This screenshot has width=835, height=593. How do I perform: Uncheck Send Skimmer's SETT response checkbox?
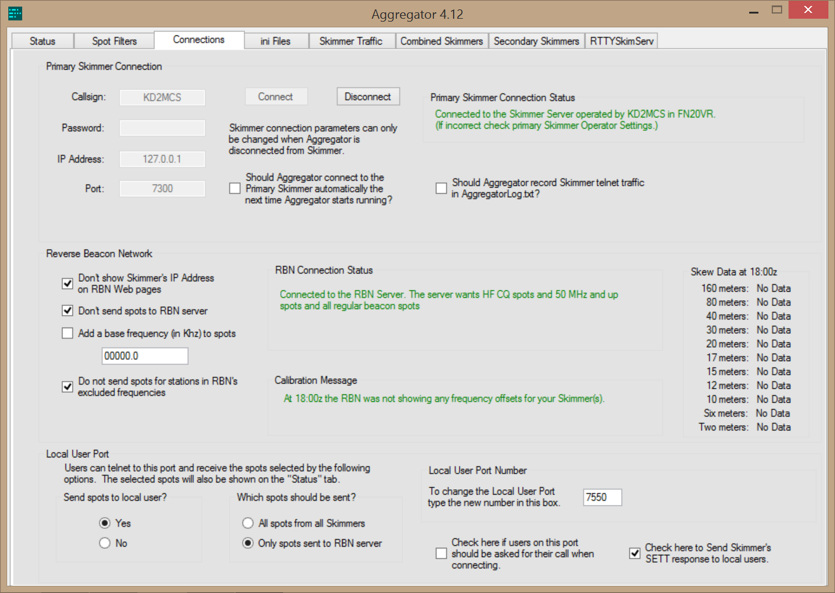coord(634,553)
